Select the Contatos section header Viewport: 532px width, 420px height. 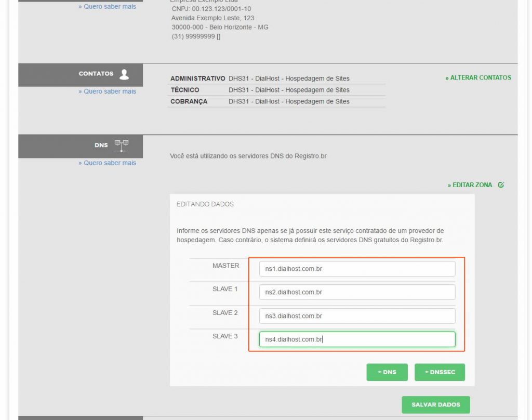(81, 75)
